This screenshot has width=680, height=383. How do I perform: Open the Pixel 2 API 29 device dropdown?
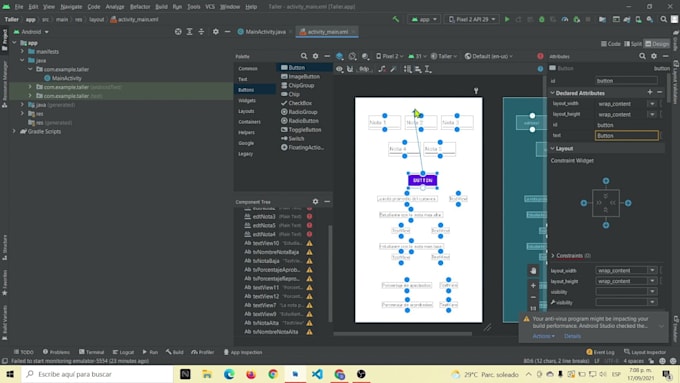click(x=471, y=19)
